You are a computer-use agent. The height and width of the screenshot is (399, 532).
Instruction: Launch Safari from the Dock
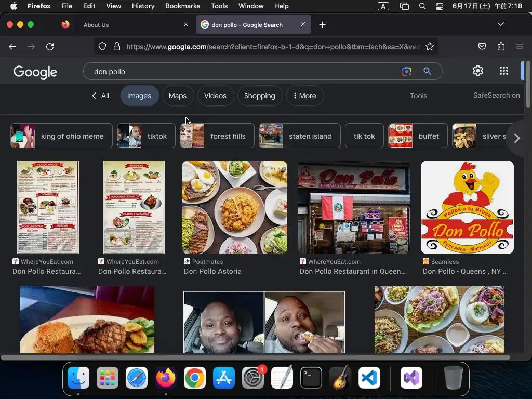tap(137, 378)
